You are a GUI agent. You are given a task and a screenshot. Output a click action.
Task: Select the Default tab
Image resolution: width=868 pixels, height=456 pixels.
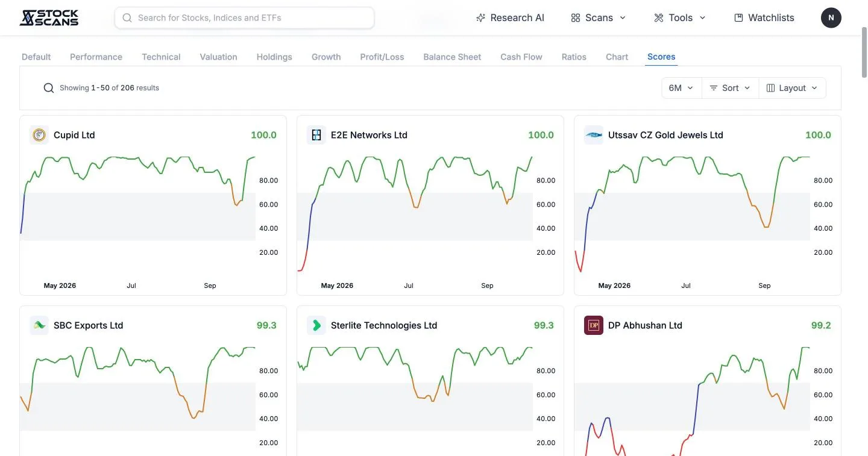(x=36, y=57)
